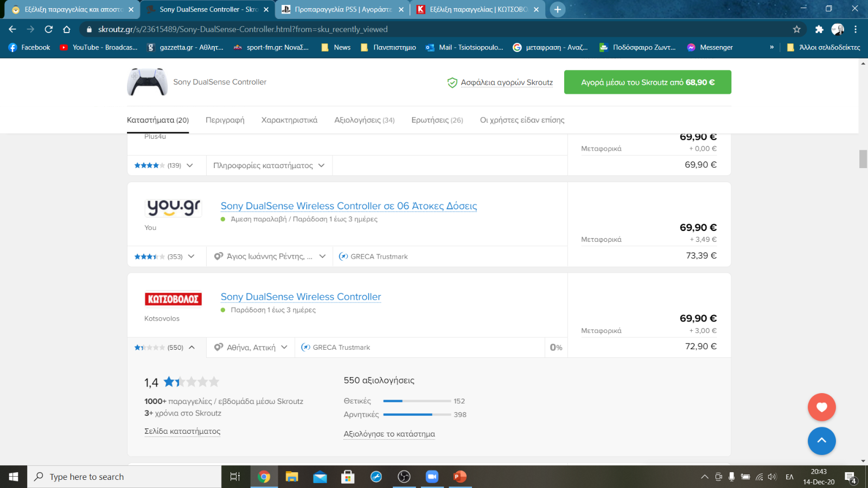The height and width of the screenshot is (488, 868).
Task: Open the Chrome extensions puzzle icon
Action: pos(819,29)
